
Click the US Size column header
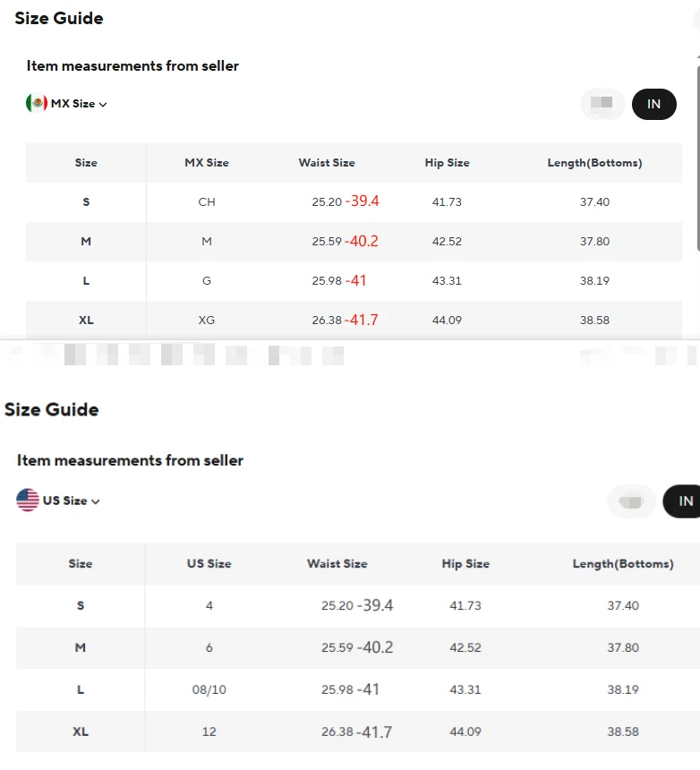click(209, 564)
